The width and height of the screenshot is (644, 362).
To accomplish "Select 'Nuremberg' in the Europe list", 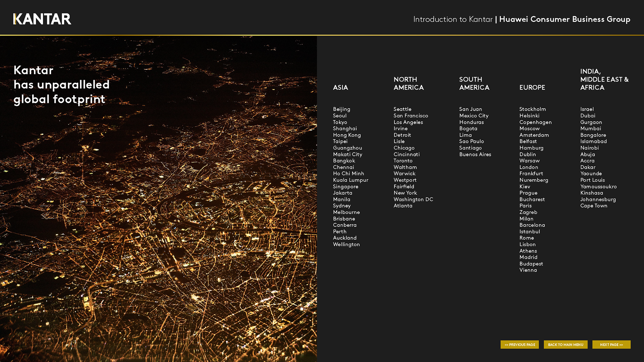I will 534,180.
